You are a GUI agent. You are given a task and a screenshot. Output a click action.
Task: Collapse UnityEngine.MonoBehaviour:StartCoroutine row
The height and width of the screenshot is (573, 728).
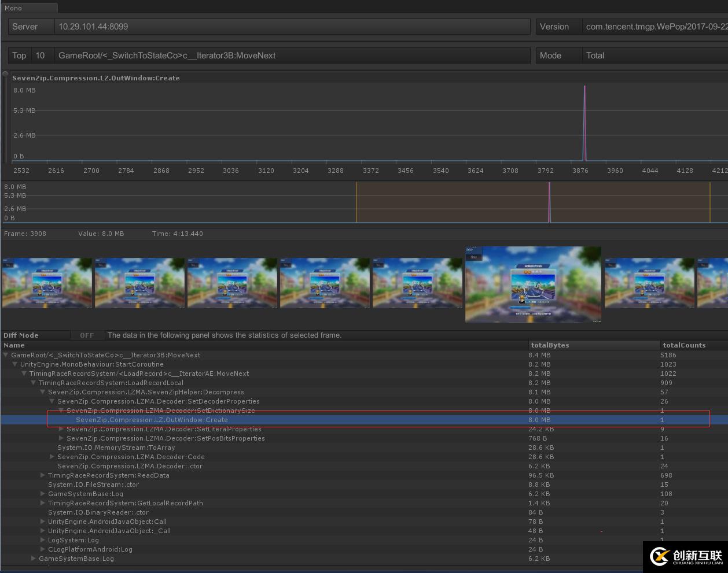coord(15,364)
